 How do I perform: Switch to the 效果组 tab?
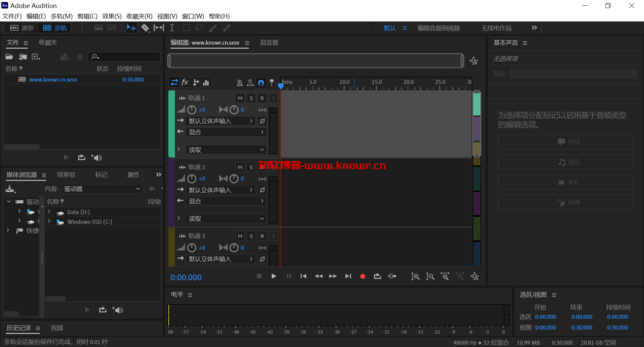[x=66, y=175]
